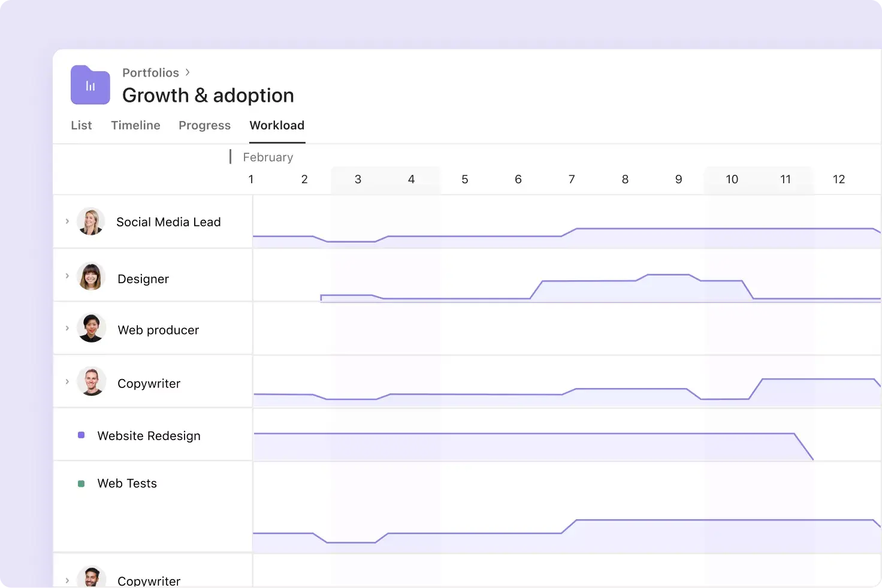Click the Copywriter's avatar image
This screenshot has width=882, height=588.
91,381
